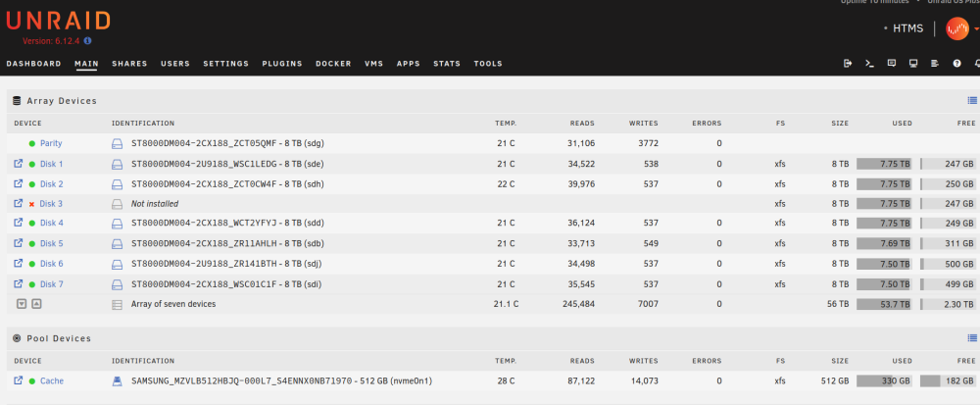Image resolution: width=980 pixels, height=405 pixels.
Task: Click the Pool Devices section heading
Action: [x=59, y=338]
